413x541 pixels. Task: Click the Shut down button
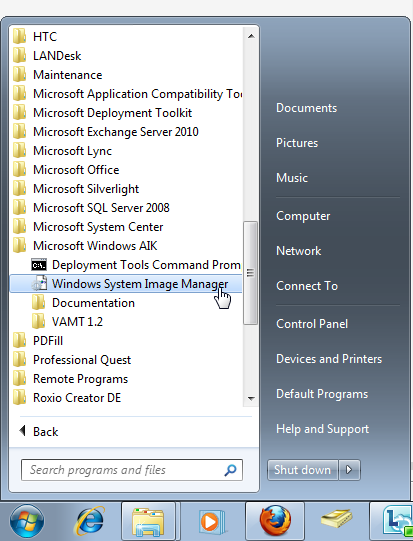coord(303,470)
